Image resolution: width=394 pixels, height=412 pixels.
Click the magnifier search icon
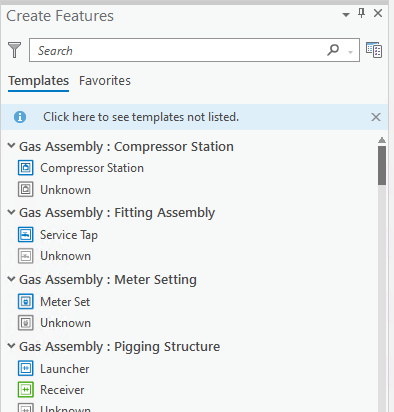coord(333,50)
